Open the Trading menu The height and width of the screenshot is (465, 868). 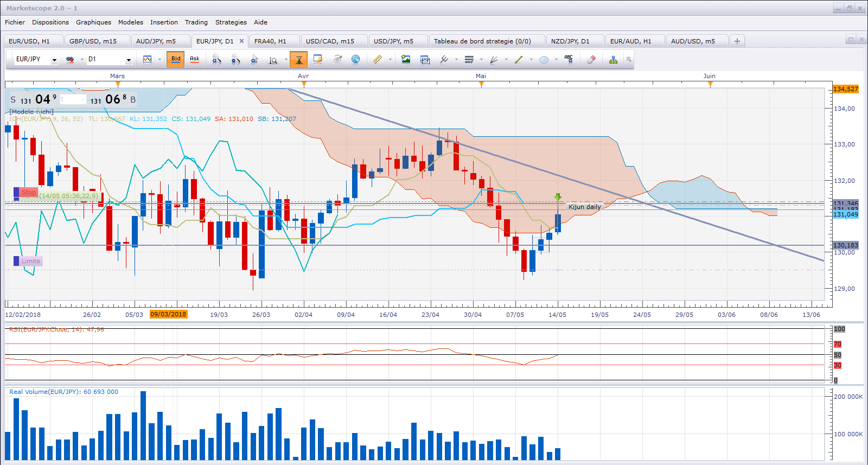click(196, 22)
